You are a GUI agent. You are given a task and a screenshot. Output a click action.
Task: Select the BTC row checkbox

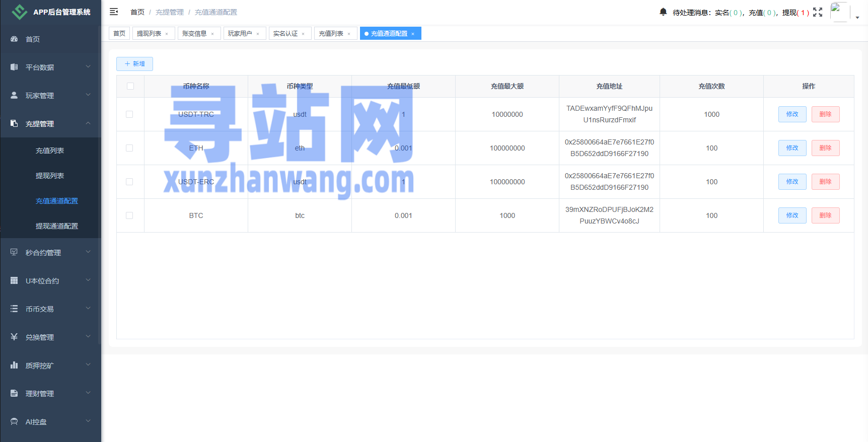pyautogui.click(x=129, y=215)
